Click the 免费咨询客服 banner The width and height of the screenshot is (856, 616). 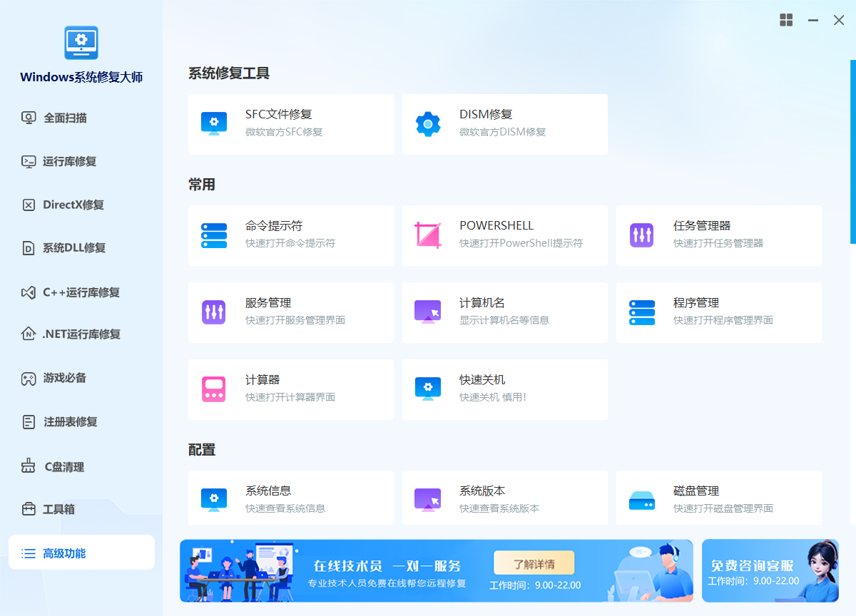pyautogui.click(x=770, y=570)
